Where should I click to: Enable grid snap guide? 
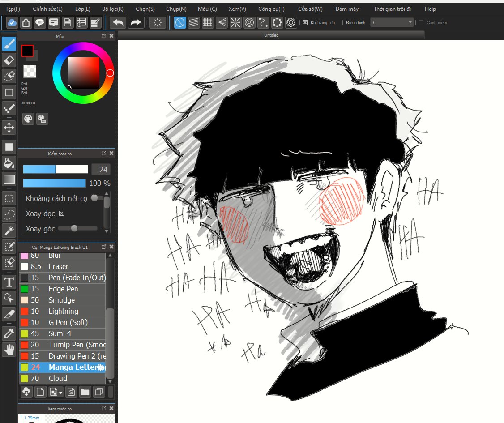(x=208, y=22)
